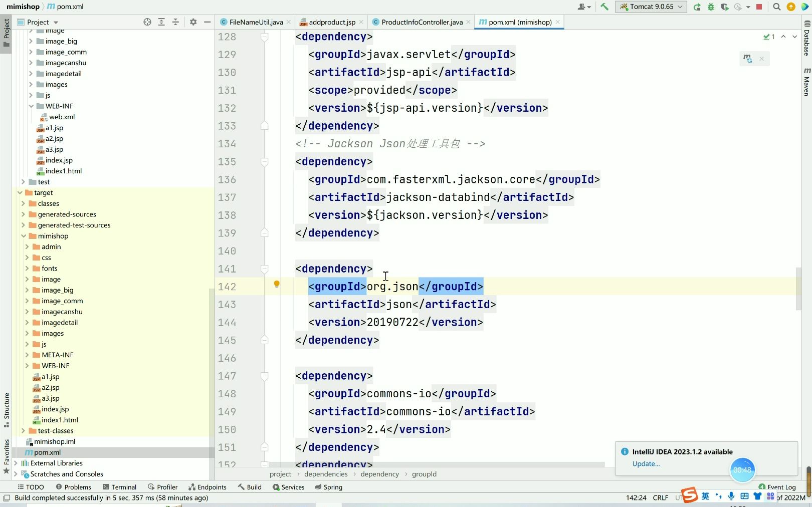Rerun Tomcat with the green rerun icon
The width and height of the screenshot is (812, 507).
pos(697,7)
